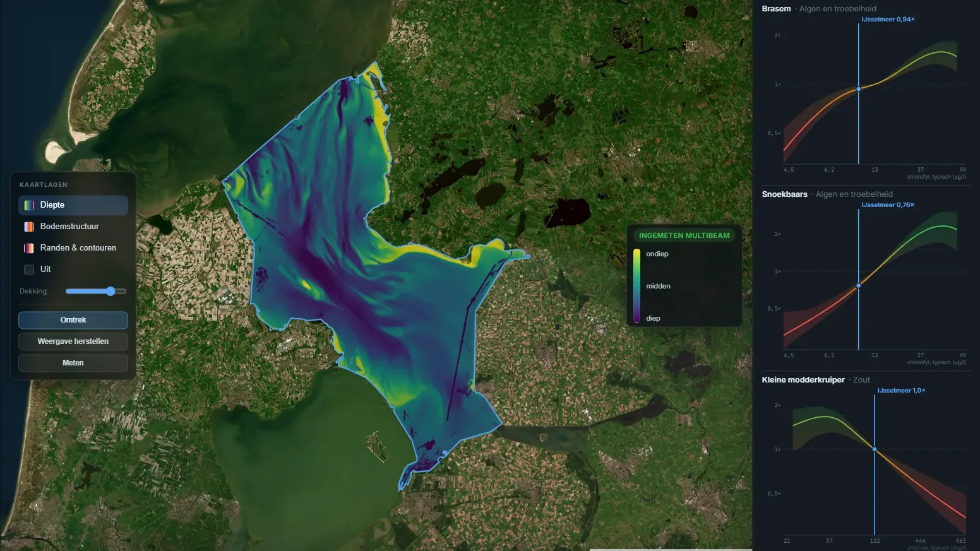Screen dimensions: 980x551
Task: Click the 'IJsselmeer 0,76×' marker label
Action: coord(888,205)
